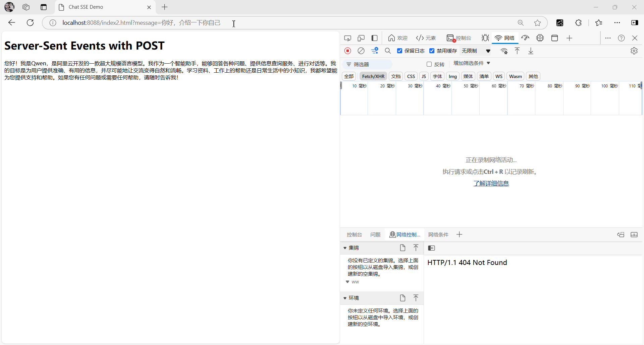Create a new environment file icon

(402, 298)
